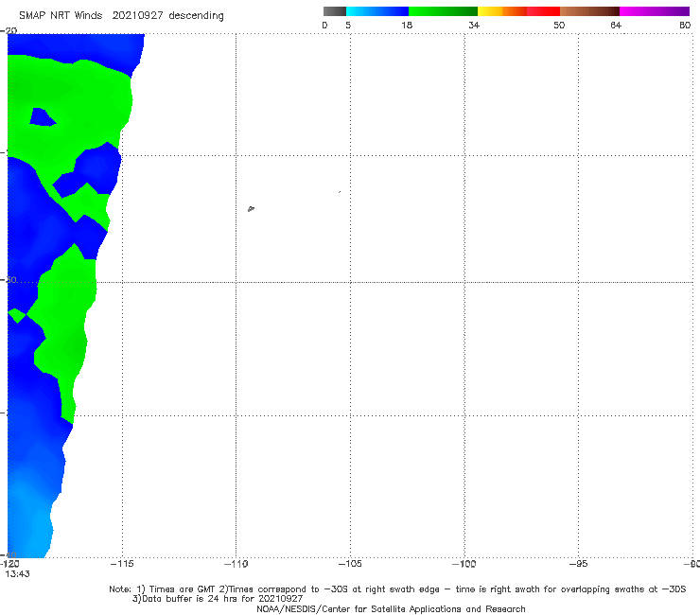Click the "Note: 1) Times are GMT" text line
This screenshot has height=615, width=700.
click(x=397, y=589)
